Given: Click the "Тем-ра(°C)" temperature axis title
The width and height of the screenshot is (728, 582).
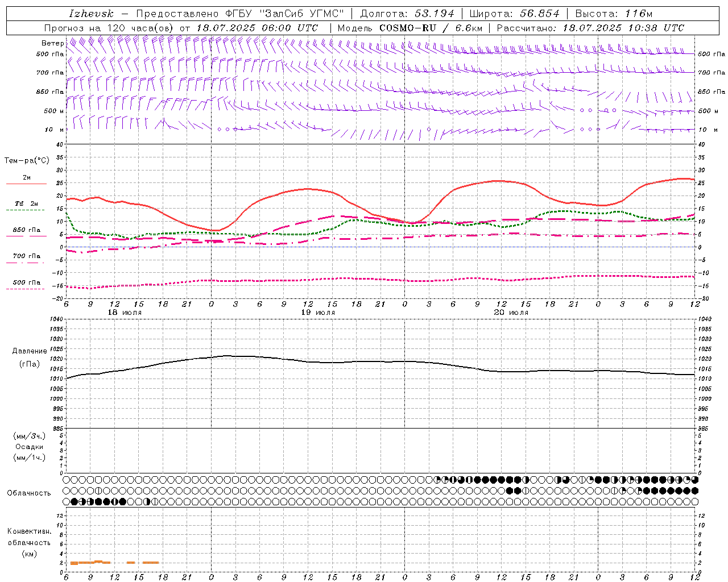Looking at the screenshot, I should [x=27, y=161].
